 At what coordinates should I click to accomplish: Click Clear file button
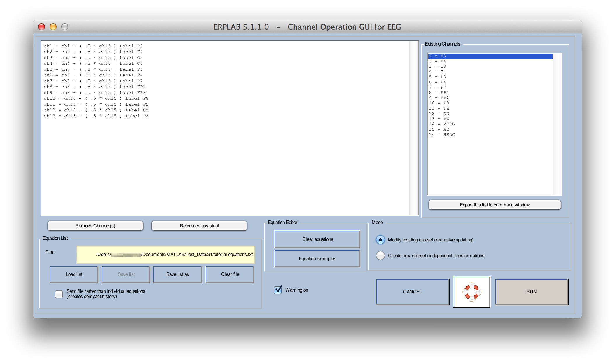tap(230, 274)
